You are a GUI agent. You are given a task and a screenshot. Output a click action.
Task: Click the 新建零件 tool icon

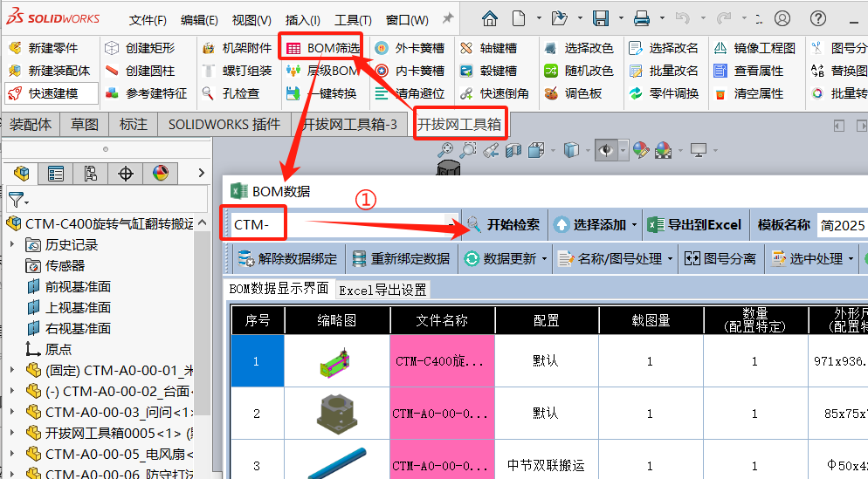15,48
